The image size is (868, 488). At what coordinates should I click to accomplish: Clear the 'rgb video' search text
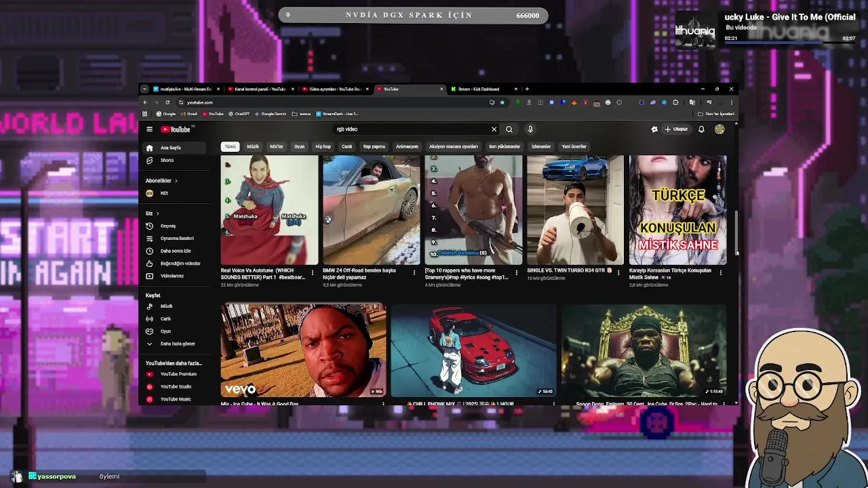pos(494,129)
